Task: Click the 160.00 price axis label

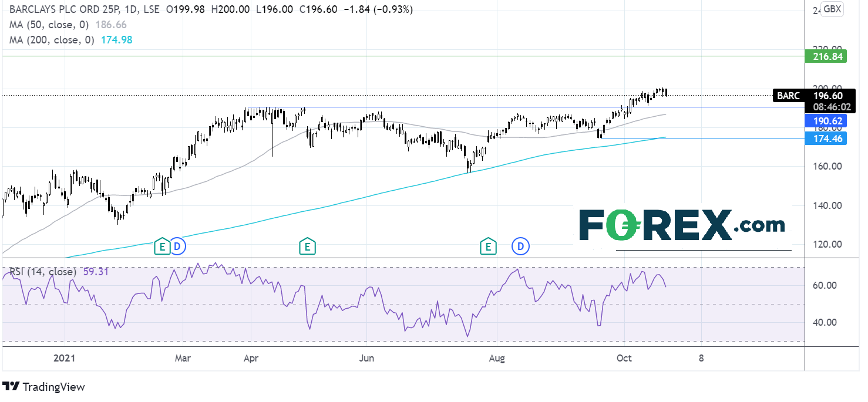Action: (x=829, y=167)
